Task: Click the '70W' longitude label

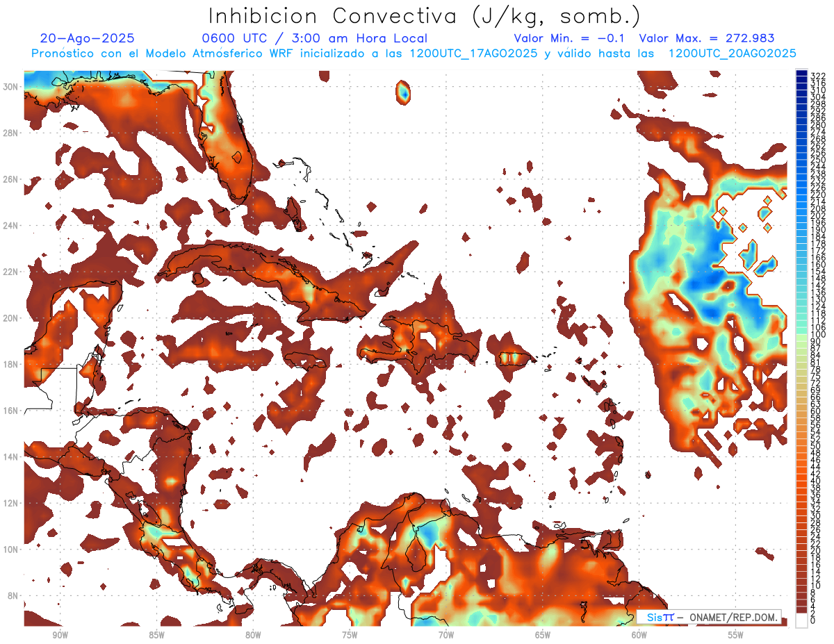Action: click(446, 636)
